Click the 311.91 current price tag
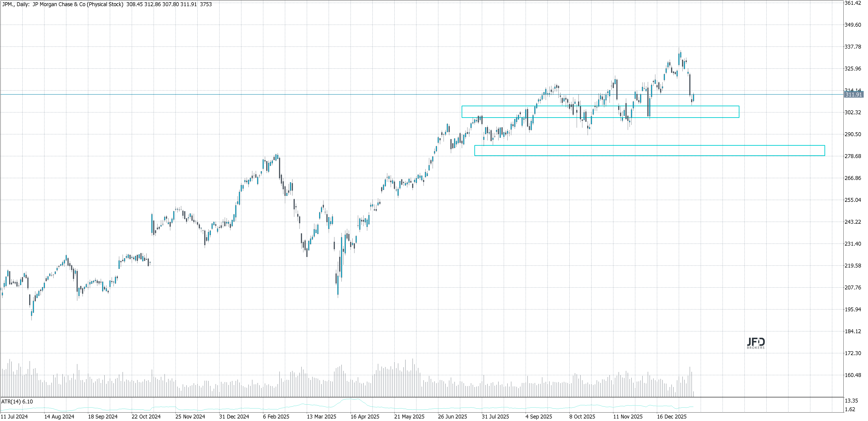This screenshot has width=868, height=421. (x=853, y=95)
